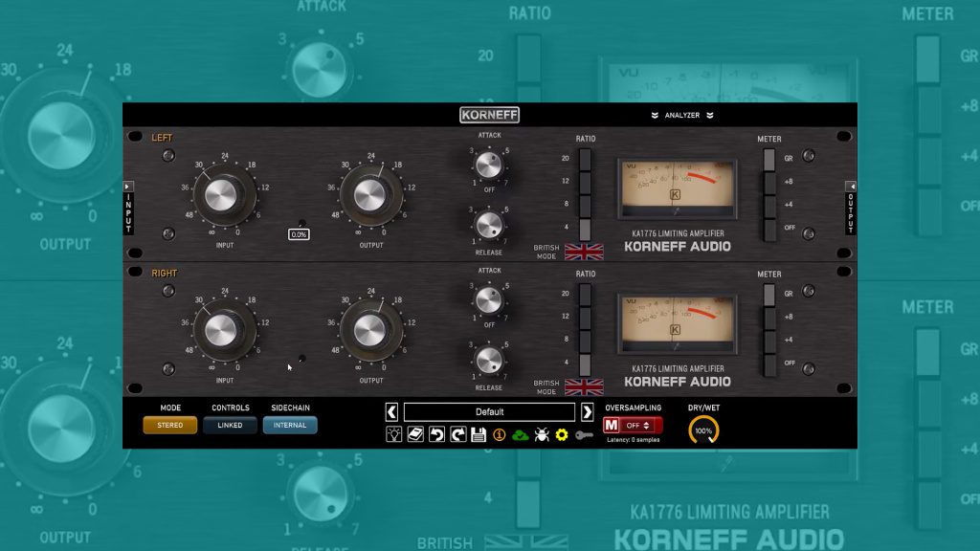Click the RIGHT channel ATTACK knob
The height and width of the screenshot is (551, 980).
(x=489, y=300)
